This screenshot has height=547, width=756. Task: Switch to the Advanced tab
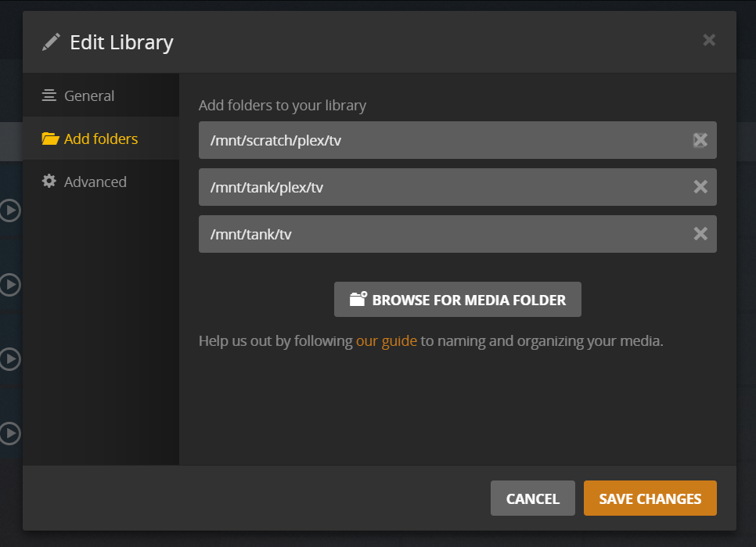point(95,182)
